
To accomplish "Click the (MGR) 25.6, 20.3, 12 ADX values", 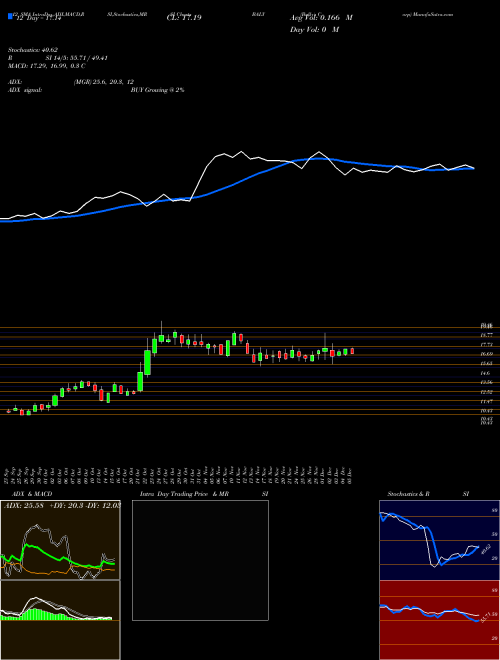I will click(x=104, y=82).
